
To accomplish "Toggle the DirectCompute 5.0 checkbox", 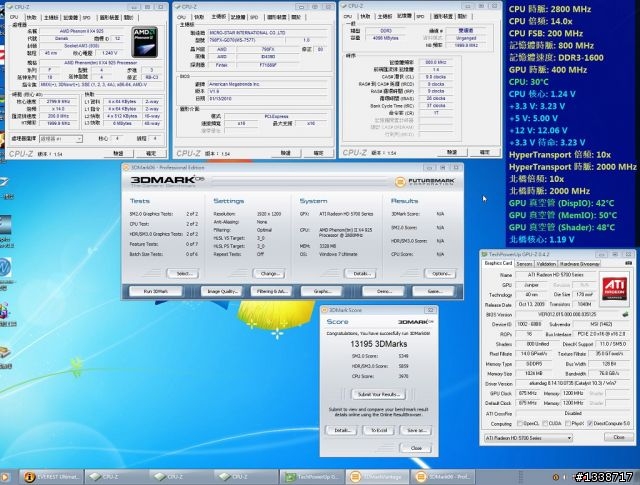I will (590, 424).
